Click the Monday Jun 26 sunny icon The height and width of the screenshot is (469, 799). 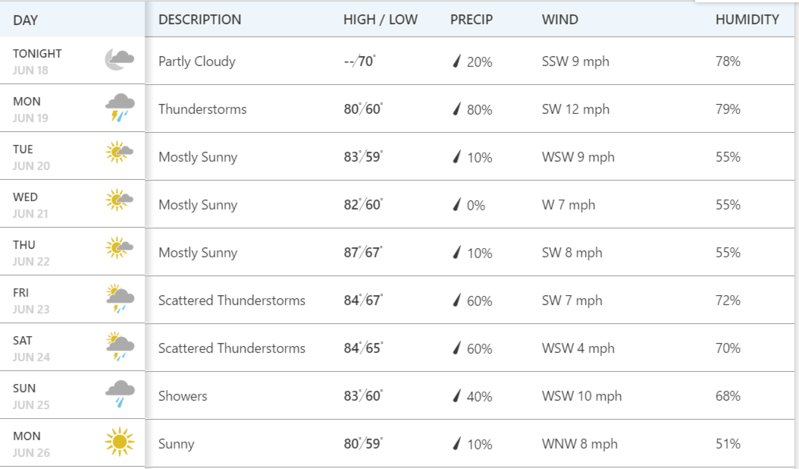point(120,441)
